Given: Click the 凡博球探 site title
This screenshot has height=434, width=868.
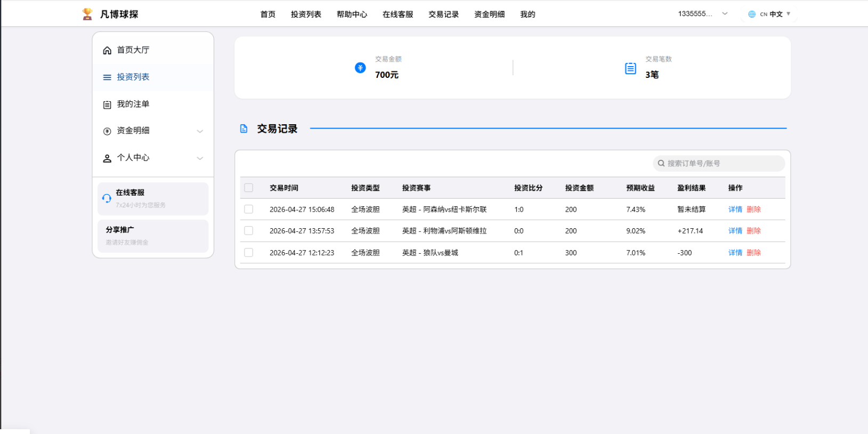Looking at the screenshot, I should pyautogui.click(x=119, y=14).
